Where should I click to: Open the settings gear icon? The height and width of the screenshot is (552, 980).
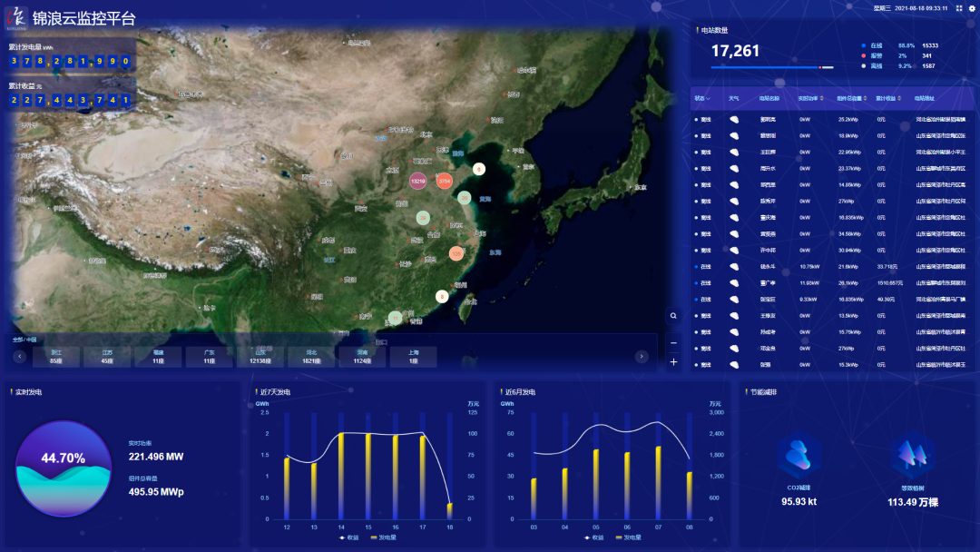point(972,8)
